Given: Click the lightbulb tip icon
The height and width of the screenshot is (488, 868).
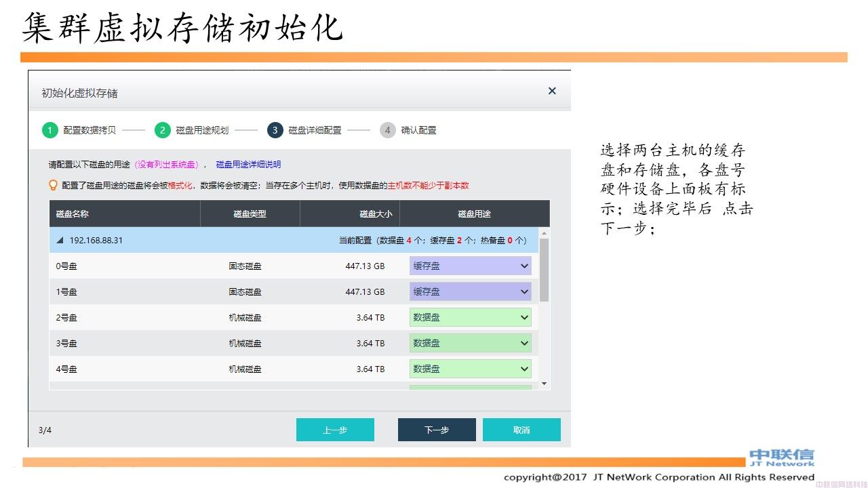Looking at the screenshot, I should (x=53, y=185).
